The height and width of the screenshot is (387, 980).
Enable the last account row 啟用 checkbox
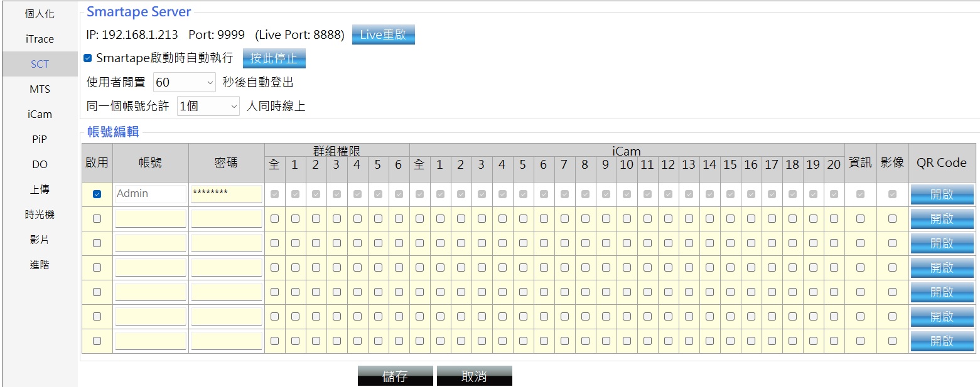pos(97,341)
